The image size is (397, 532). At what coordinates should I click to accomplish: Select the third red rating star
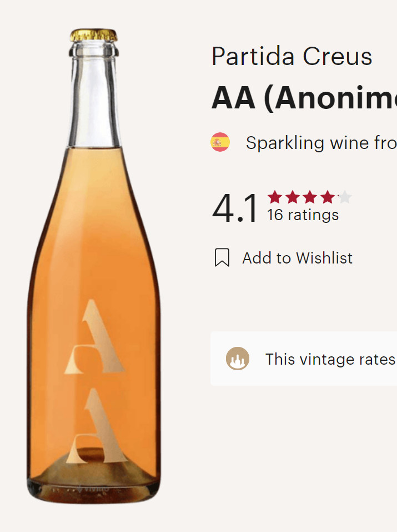pos(310,197)
